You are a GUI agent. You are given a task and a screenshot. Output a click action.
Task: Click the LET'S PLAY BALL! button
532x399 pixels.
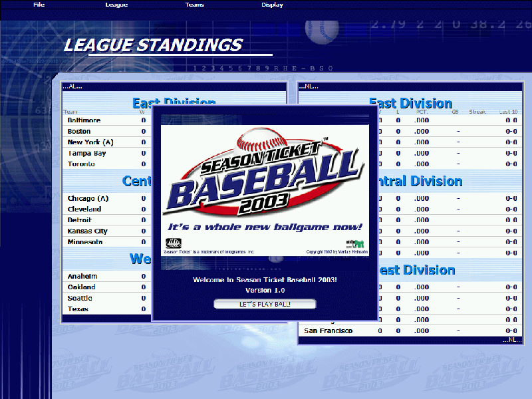tap(265, 304)
